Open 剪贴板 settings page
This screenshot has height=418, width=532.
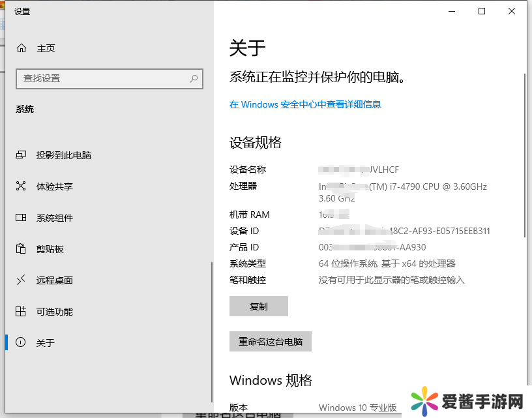[x=50, y=249]
